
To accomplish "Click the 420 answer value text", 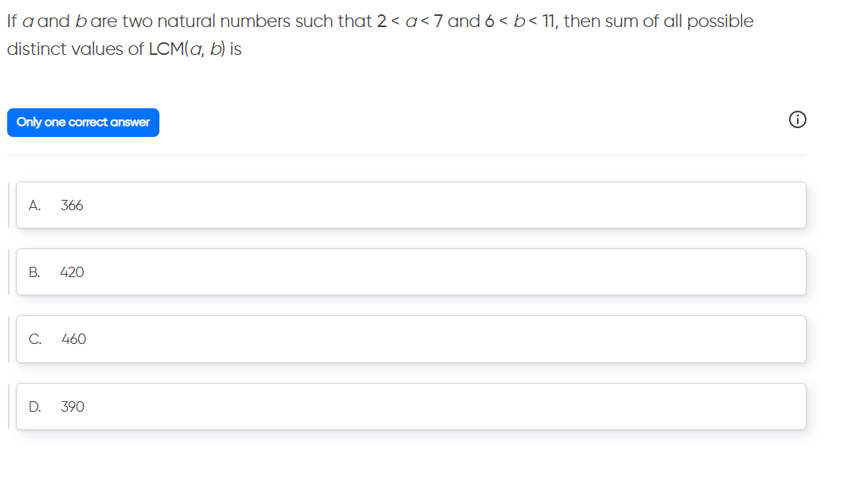I will 72,272.
